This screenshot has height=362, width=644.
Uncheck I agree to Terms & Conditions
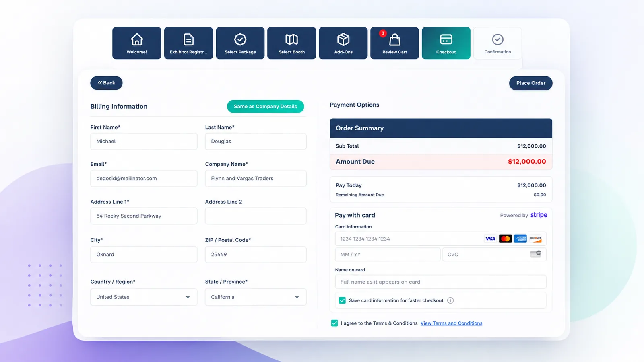click(x=334, y=323)
